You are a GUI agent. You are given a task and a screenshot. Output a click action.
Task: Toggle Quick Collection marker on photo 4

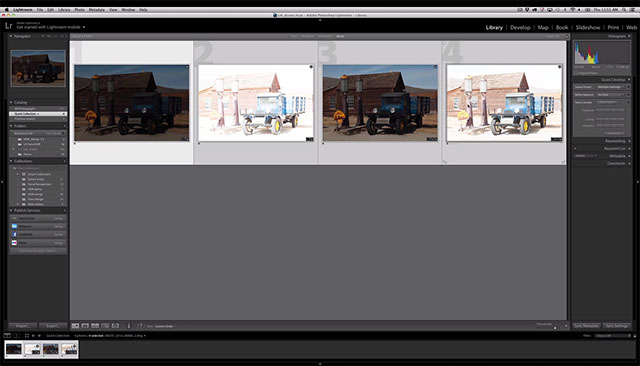pyautogui.click(x=560, y=67)
